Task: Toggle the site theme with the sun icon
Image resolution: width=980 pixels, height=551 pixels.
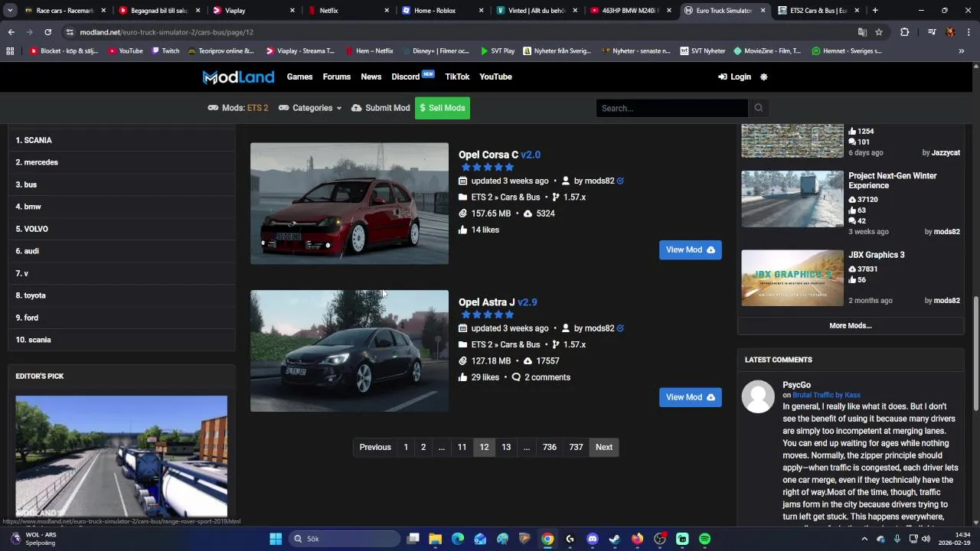Action: pyautogui.click(x=763, y=77)
